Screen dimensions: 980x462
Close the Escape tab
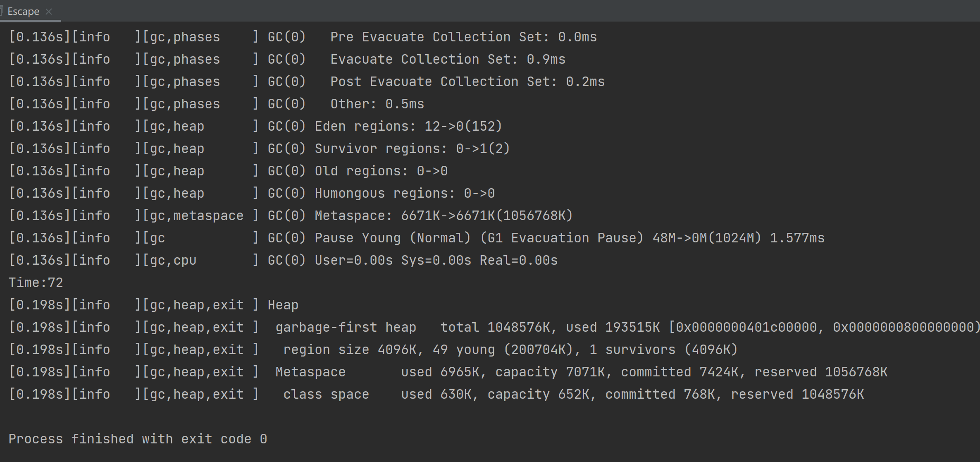point(49,11)
